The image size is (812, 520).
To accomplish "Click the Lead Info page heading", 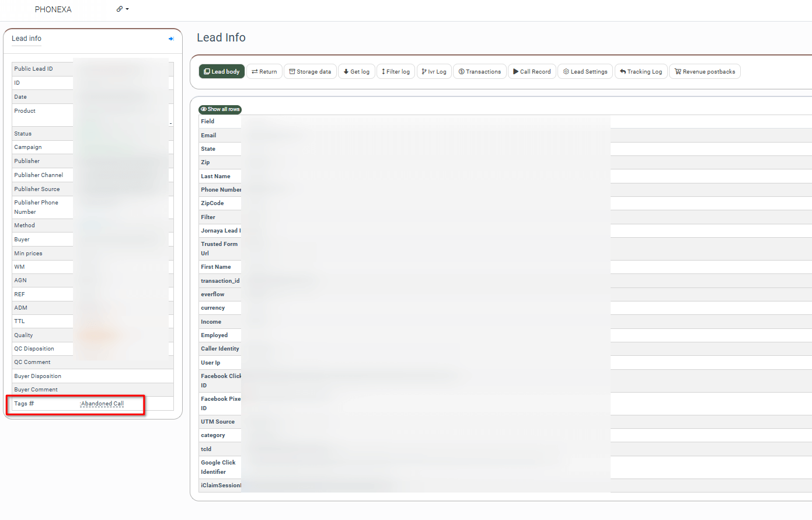I will (221, 38).
